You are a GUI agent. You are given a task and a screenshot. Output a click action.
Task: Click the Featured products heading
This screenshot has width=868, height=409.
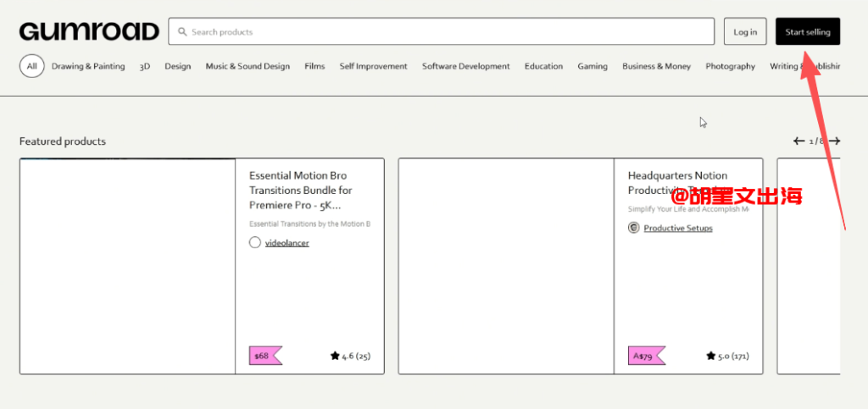pos(62,141)
